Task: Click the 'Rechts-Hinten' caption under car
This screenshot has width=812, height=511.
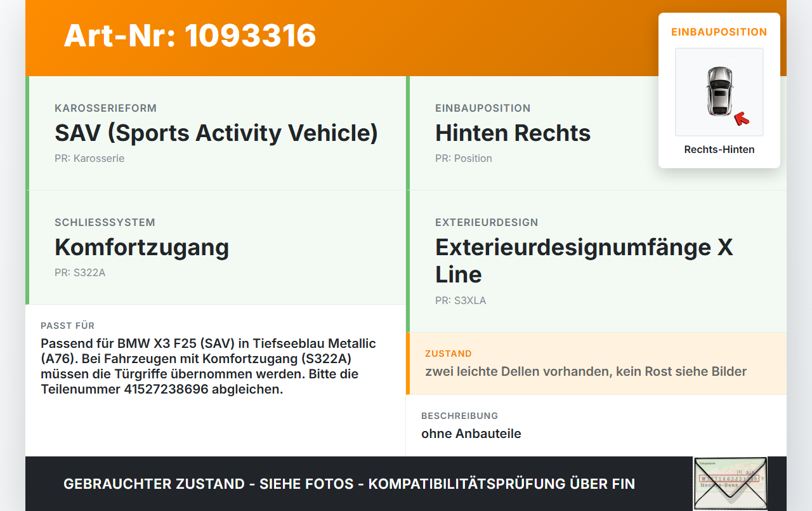Action: [719, 150]
